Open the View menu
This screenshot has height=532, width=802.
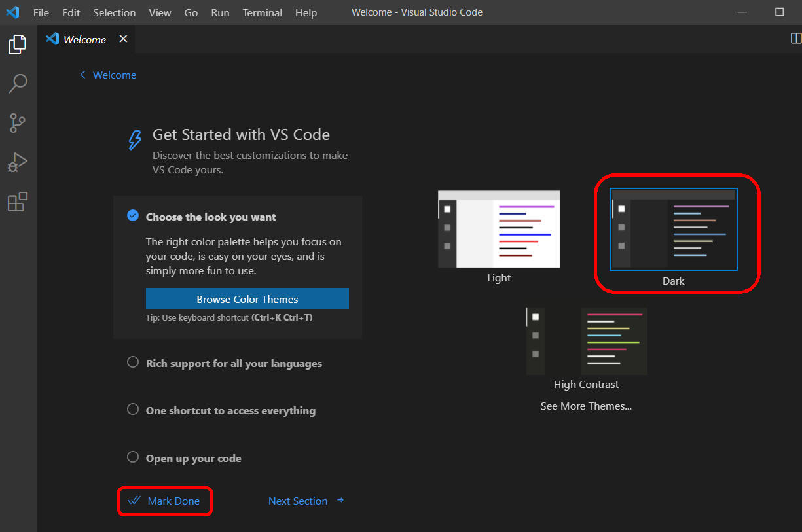pos(160,12)
